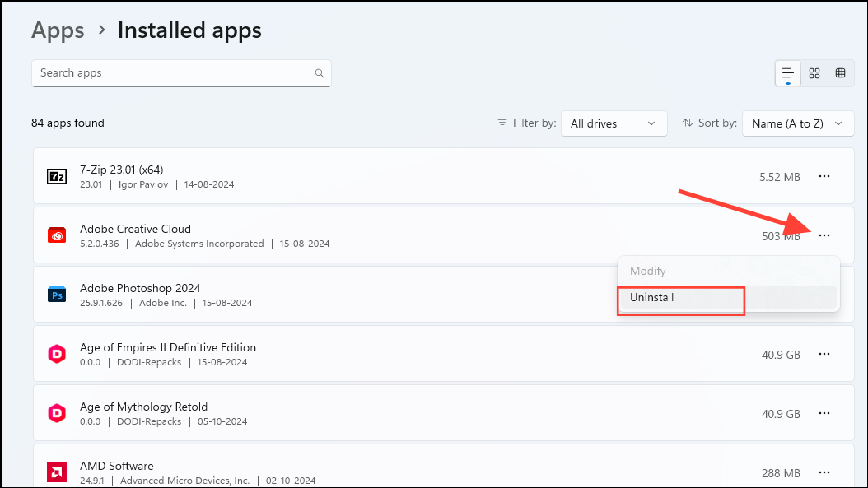Click the 7-Zip 23.01 (x64) name
868x488 pixels.
click(x=121, y=170)
